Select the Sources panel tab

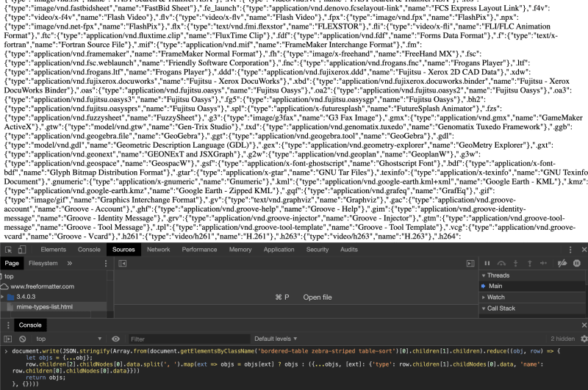coord(123,250)
